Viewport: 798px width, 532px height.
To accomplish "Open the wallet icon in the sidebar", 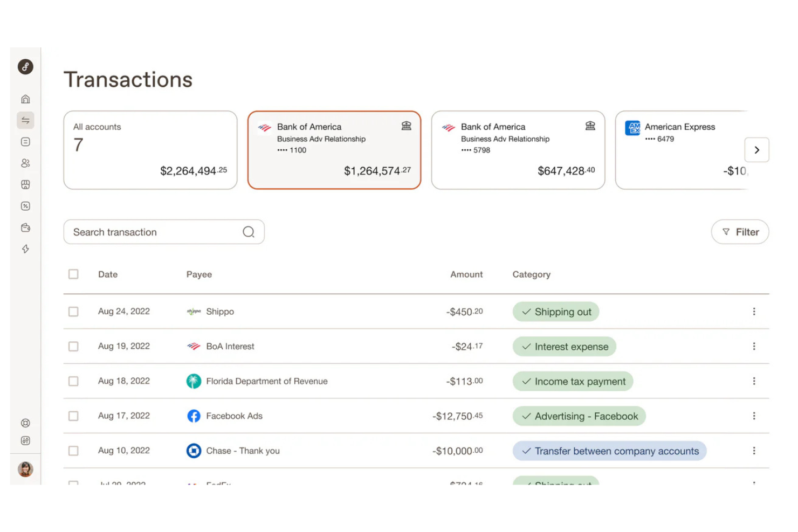I will point(25,227).
